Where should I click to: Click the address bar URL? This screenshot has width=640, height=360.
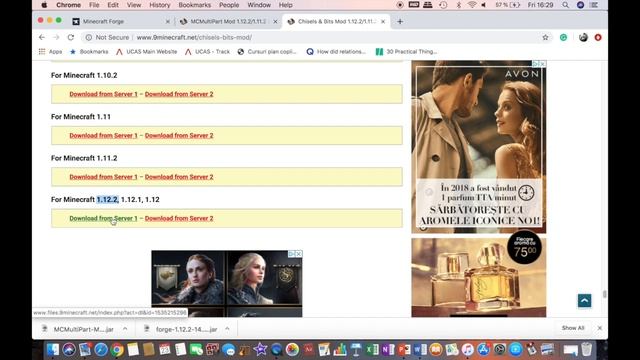pos(194,37)
